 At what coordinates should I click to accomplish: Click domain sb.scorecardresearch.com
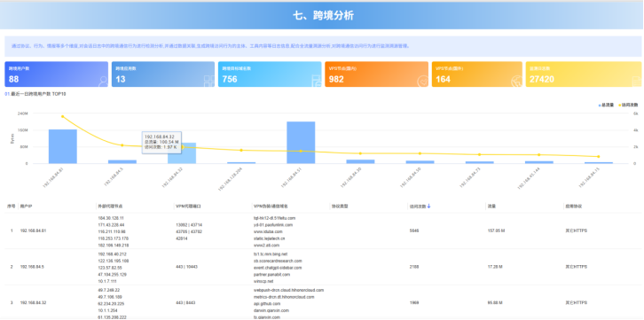click(x=278, y=261)
